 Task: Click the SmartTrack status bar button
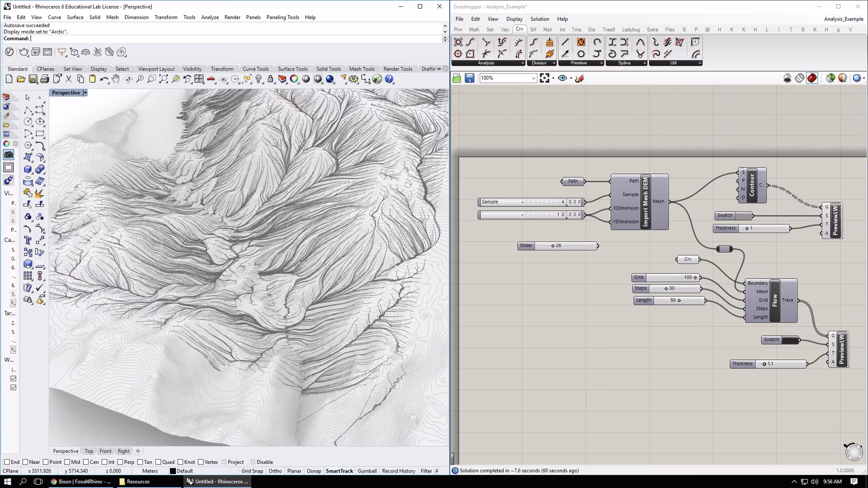[340, 471]
